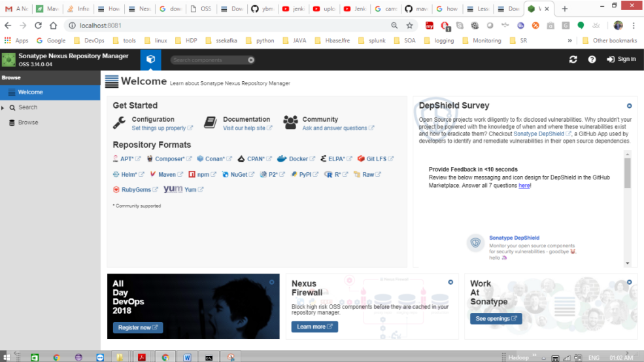Dismiss the Work At Sonatype card
This screenshot has height=362, width=644.
pos(629,282)
